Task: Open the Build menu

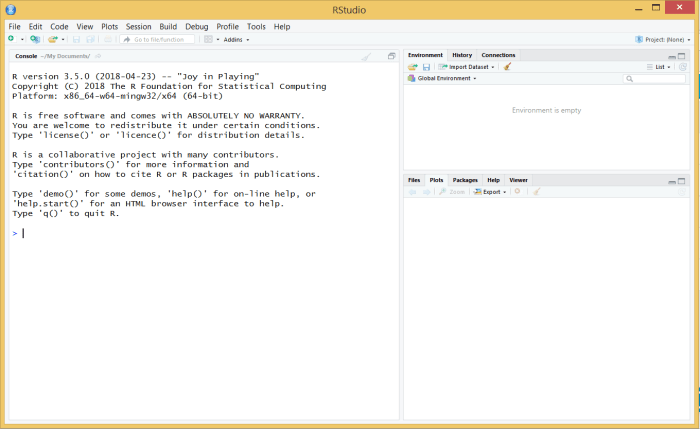Action: pyautogui.click(x=168, y=26)
